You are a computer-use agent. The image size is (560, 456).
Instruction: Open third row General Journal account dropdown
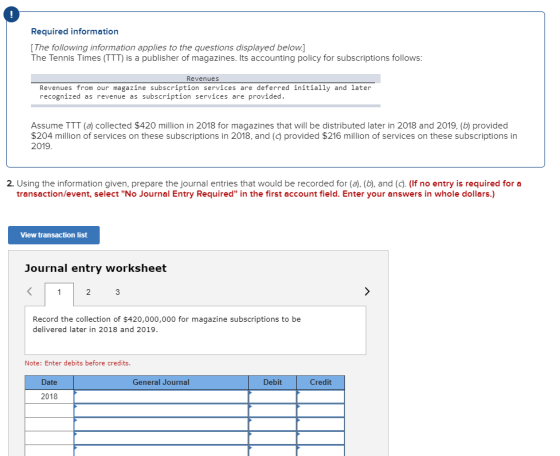[x=161, y=424]
